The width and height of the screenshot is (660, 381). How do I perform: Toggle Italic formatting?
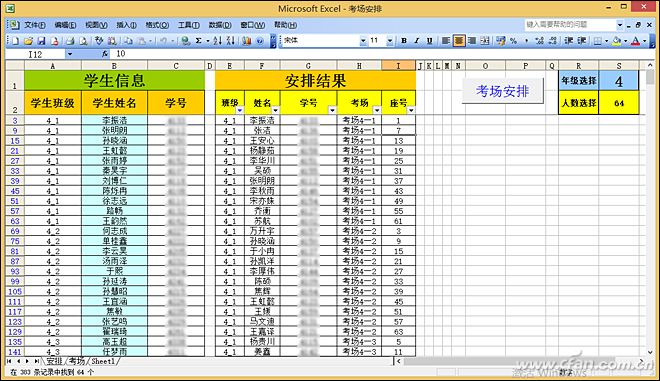[417, 41]
